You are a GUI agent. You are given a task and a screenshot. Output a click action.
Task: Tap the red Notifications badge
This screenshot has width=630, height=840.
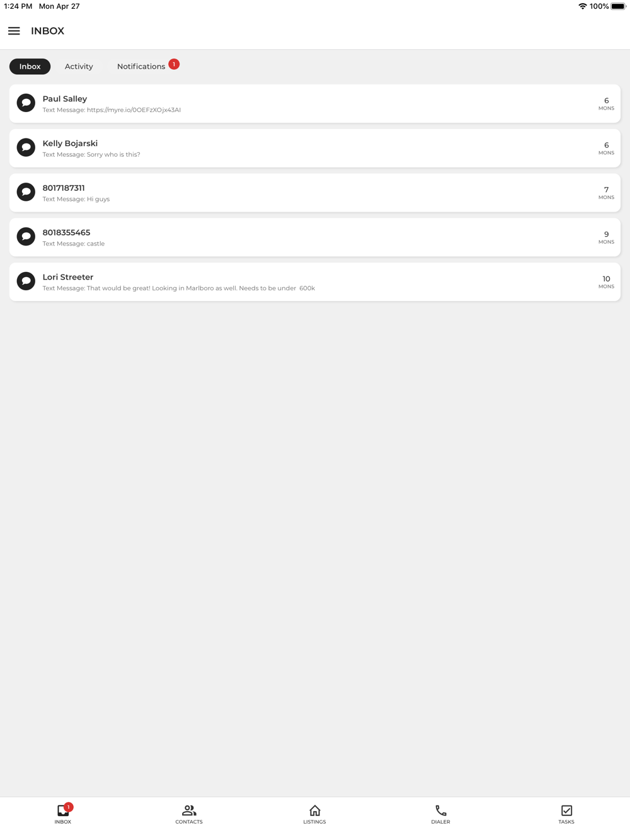click(174, 64)
